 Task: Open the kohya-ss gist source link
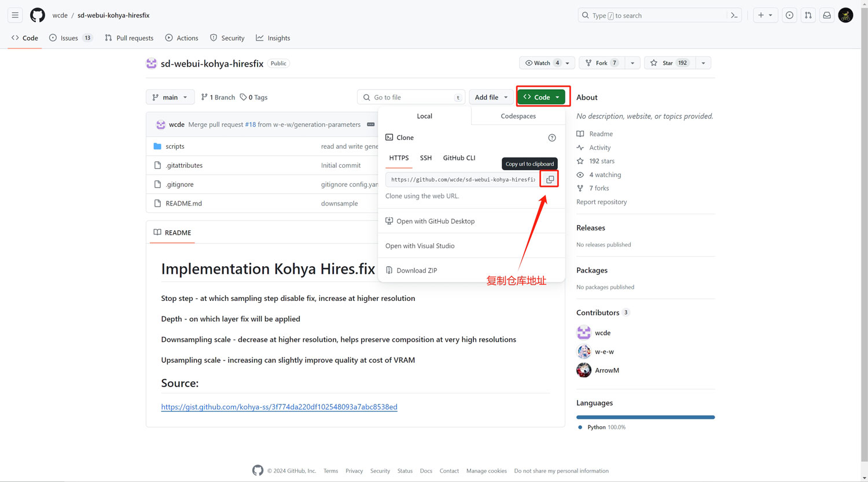tap(279, 407)
